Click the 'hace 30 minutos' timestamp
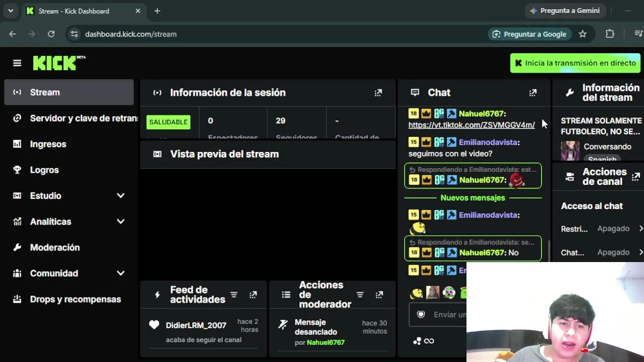Image resolution: width=644 pixels, height=362 pixels. coord(374,327)
